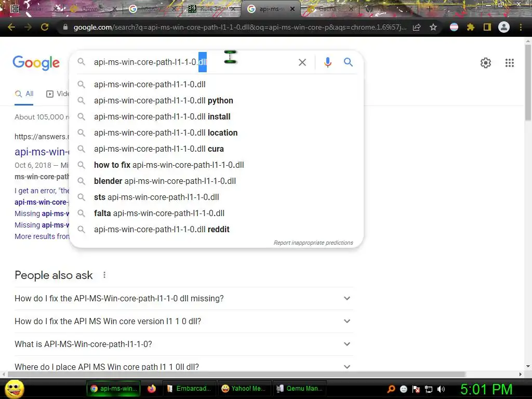Image resolution: width=532 pixels, height=399 pixels.
Task: Click the orange search tray icon
Action: (391, 389)
